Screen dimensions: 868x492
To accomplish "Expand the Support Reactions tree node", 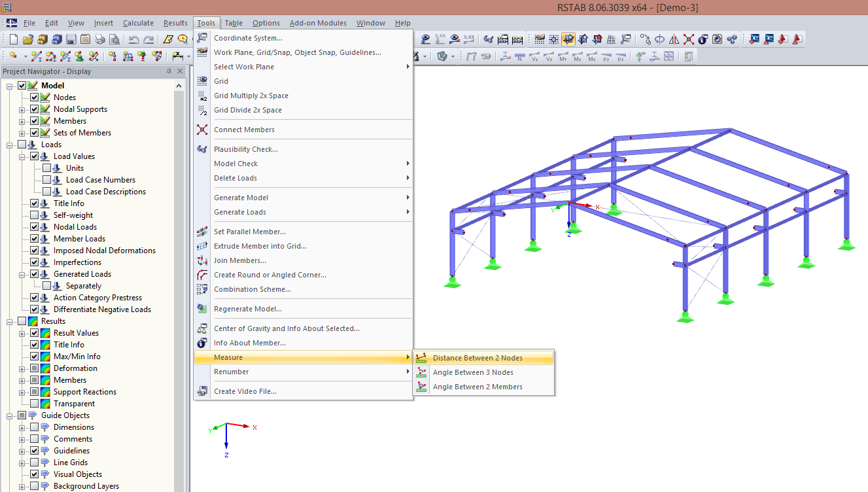I will [x=22, y=392].
